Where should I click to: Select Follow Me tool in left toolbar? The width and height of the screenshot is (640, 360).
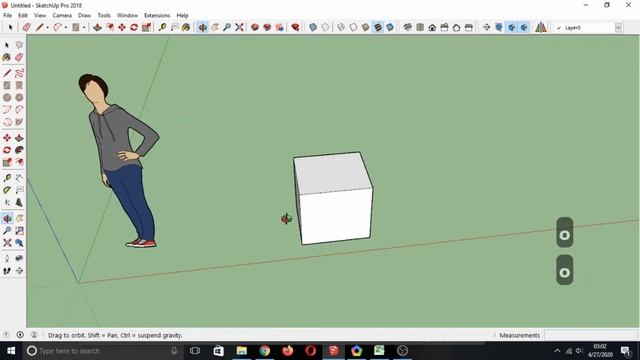click(x=19, y=150)
